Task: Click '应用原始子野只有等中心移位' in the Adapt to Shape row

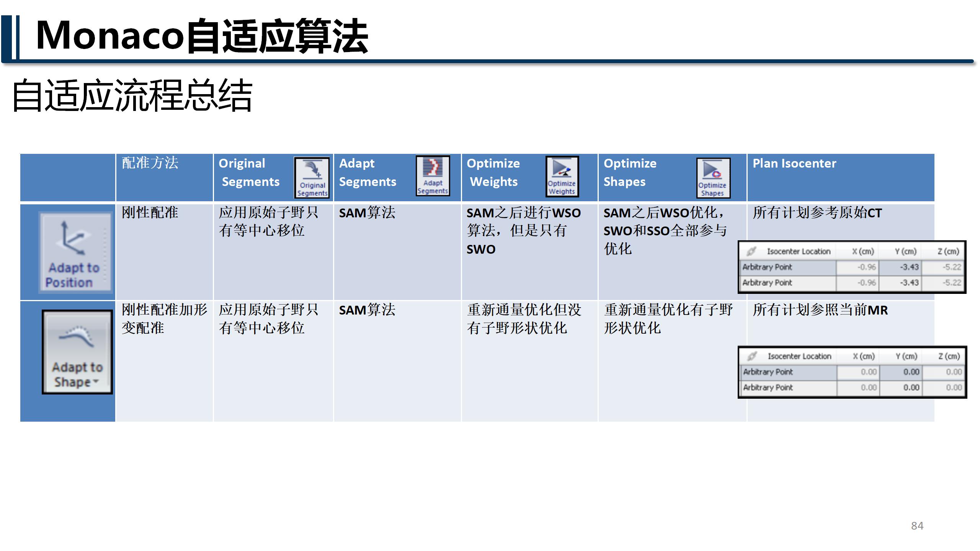Action: [269, 319]
